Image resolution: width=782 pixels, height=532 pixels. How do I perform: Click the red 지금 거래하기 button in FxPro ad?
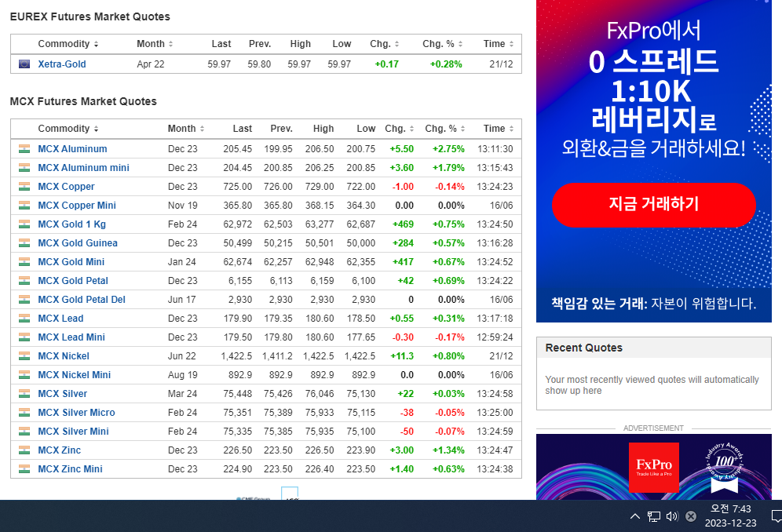(x=654, y=205)
